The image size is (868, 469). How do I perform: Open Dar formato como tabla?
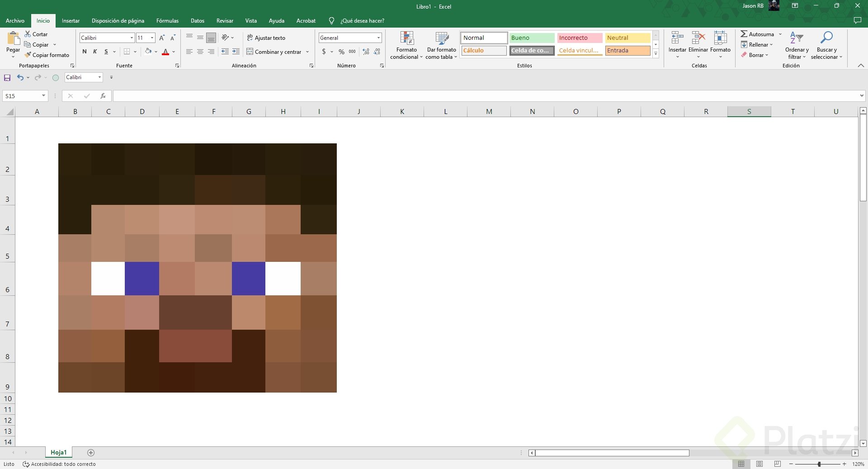click(442, 45)
